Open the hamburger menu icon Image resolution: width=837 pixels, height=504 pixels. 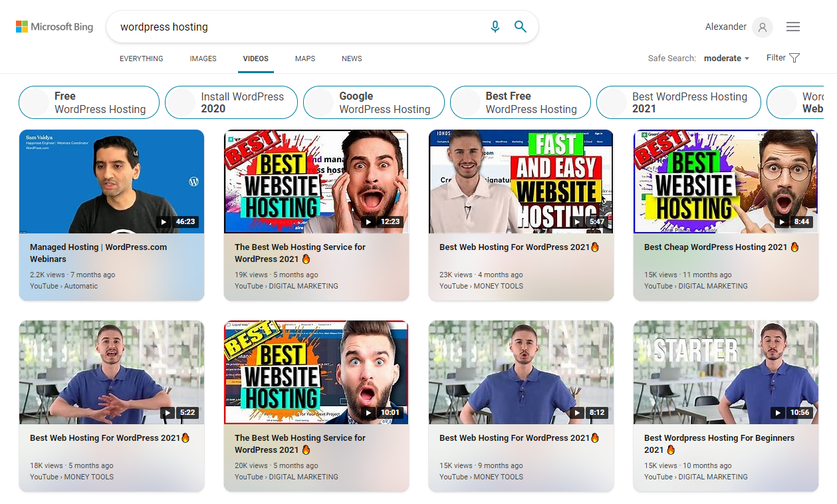pyautogui.click(x=793, y=27)
